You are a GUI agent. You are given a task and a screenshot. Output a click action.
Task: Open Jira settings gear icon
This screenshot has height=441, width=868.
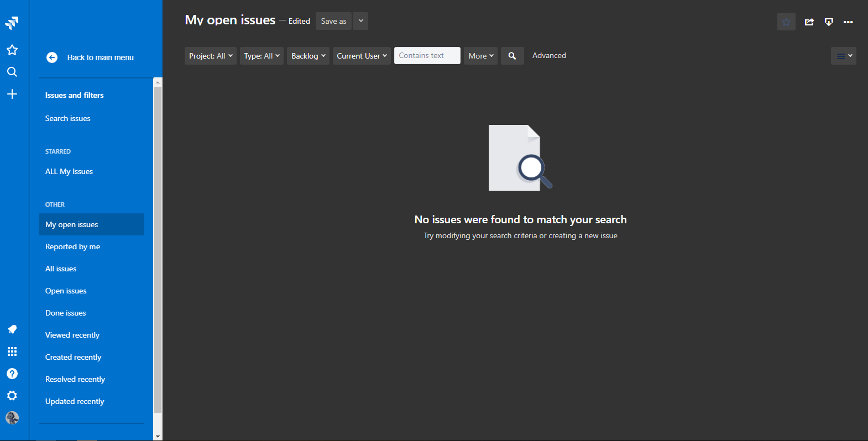click(x=12, y=396)
